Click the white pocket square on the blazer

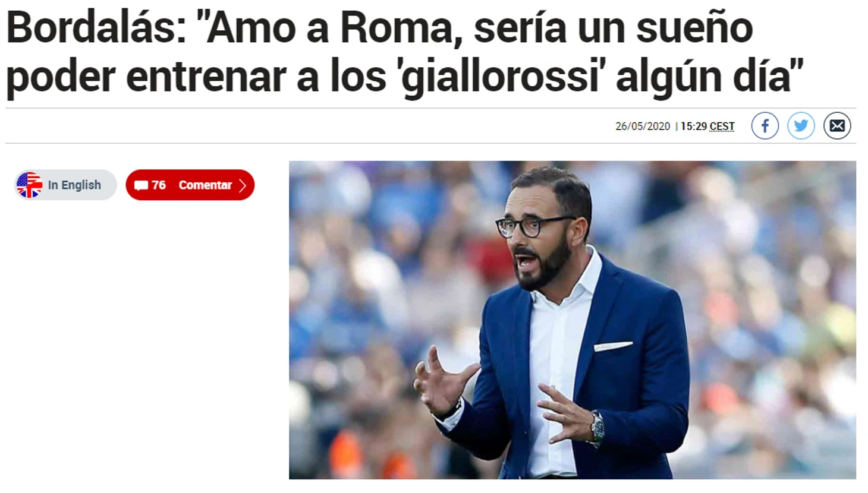tap(612, 346)
